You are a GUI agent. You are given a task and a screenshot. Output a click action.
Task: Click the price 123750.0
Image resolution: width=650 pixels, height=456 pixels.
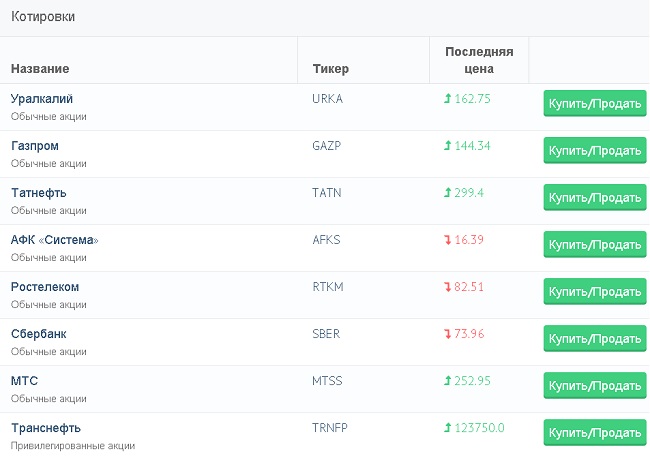pos(479,428)
